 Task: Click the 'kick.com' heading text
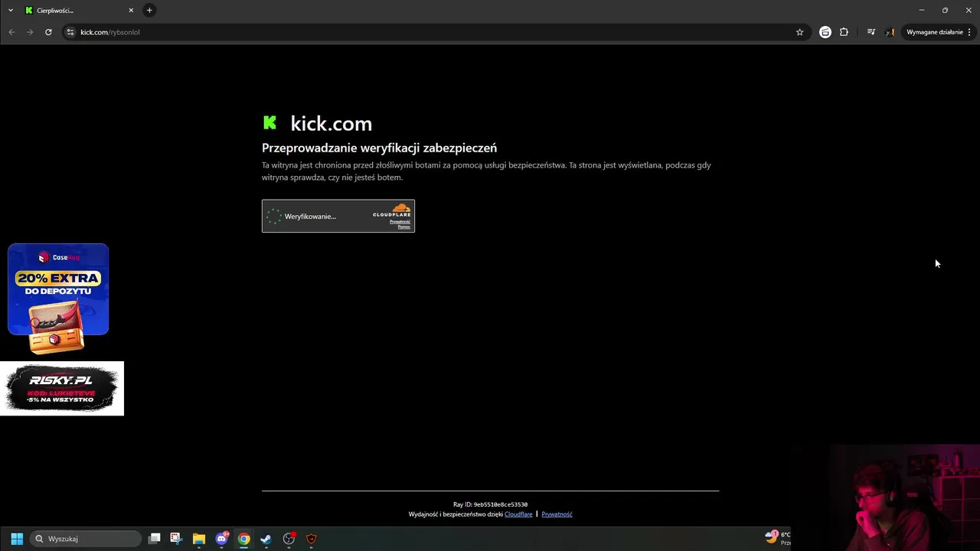(331, 123)
